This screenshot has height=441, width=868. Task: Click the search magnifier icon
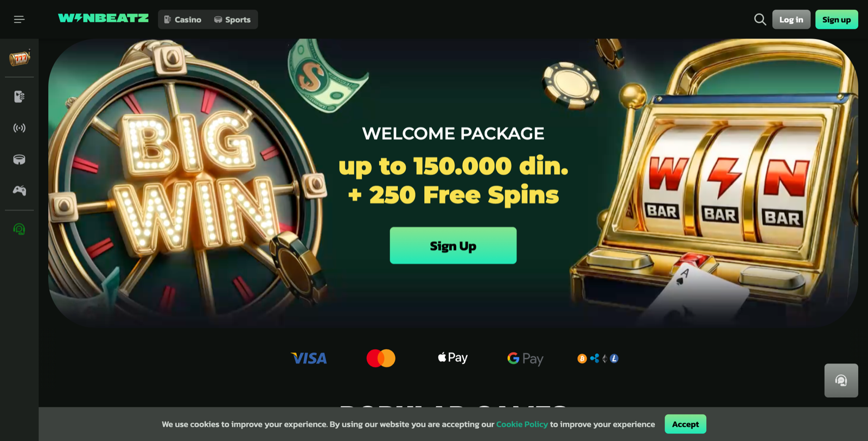coord(760,20)
